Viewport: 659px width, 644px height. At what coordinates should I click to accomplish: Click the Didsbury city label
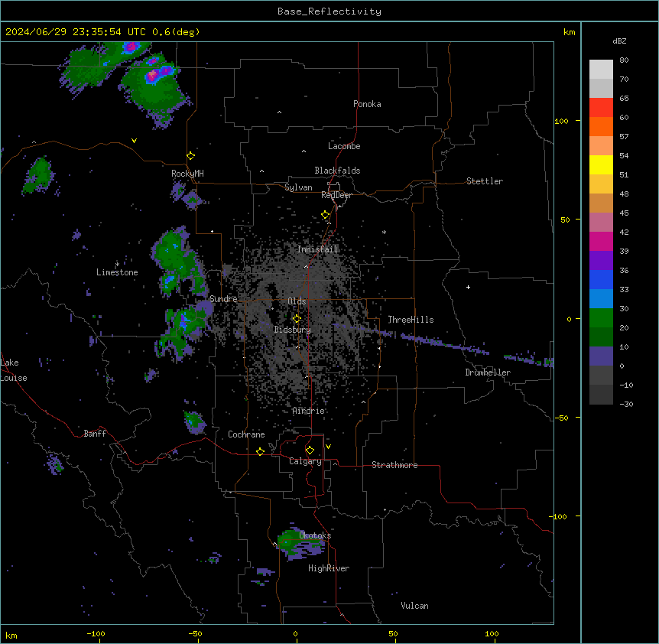293,330
